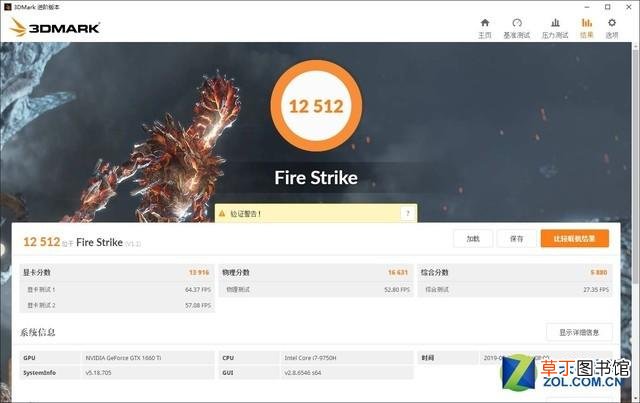The width and height of the screenshot is (640, 403).
Task: Click the question mark help button on warning
Action: 407,213
